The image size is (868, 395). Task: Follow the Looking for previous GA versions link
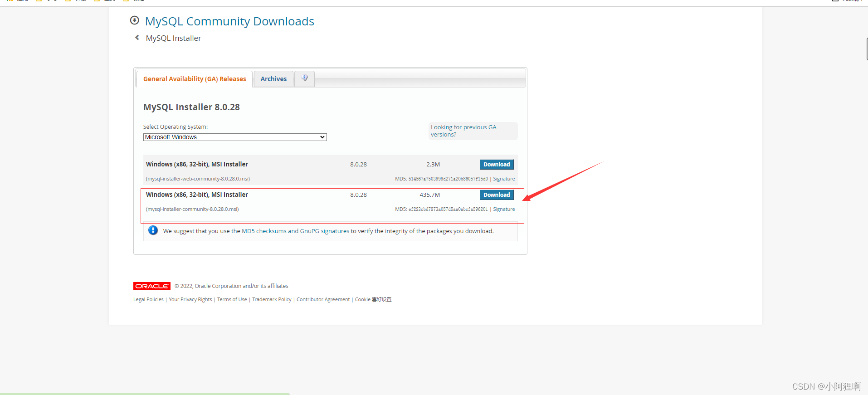point(463,131)
